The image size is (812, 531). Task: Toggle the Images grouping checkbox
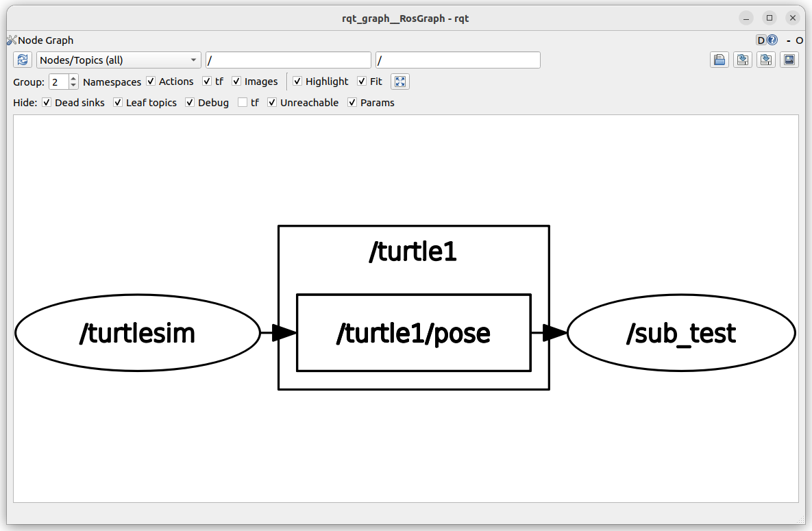pyautogui.click(x=236, y=82)
